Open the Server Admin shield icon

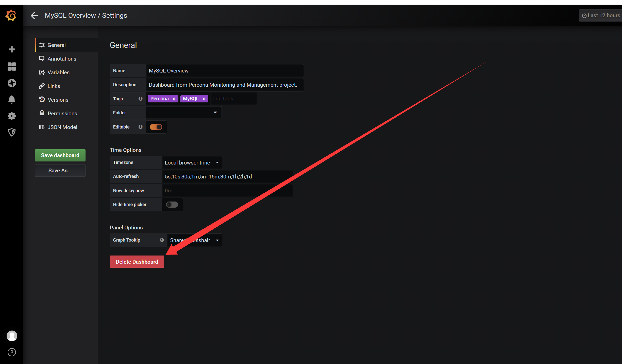(12, 132)
